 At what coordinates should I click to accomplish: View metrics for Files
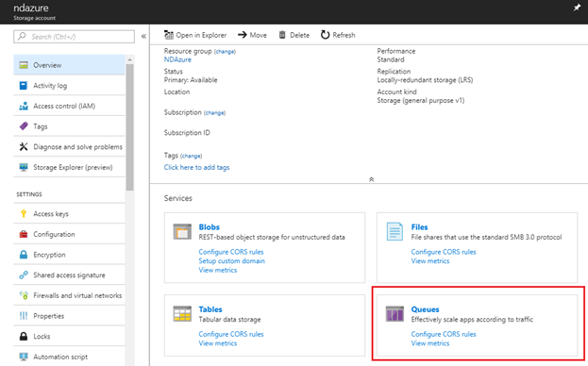click(x=430, y=260)
